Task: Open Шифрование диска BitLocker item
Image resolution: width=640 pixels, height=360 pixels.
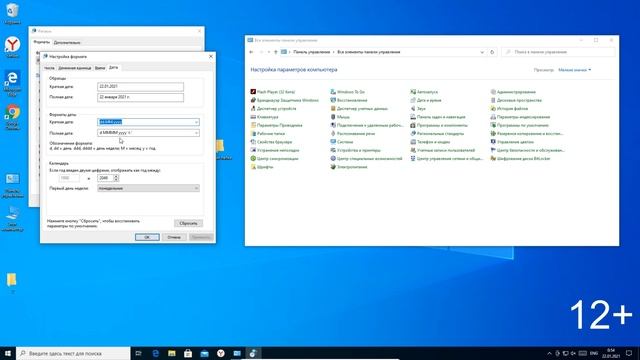Action: [x=520, y=158]
